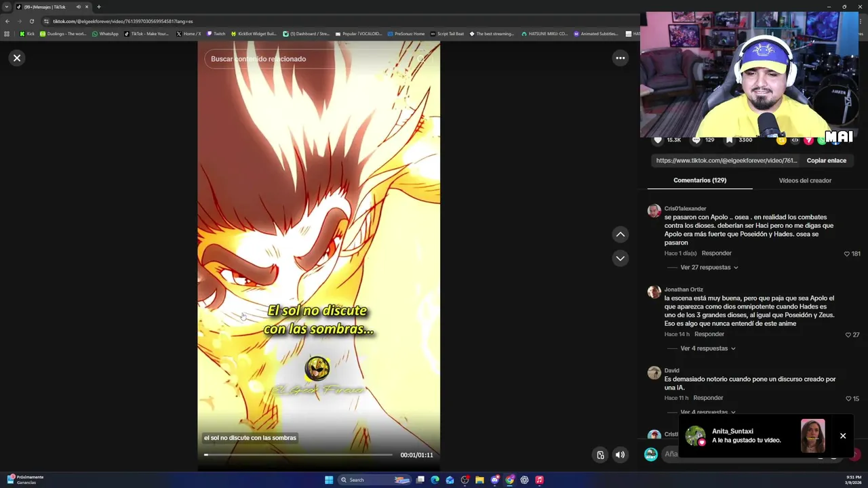
Task: Expand Ver 4 respuestas under David's comment
Action: [708, 412]
